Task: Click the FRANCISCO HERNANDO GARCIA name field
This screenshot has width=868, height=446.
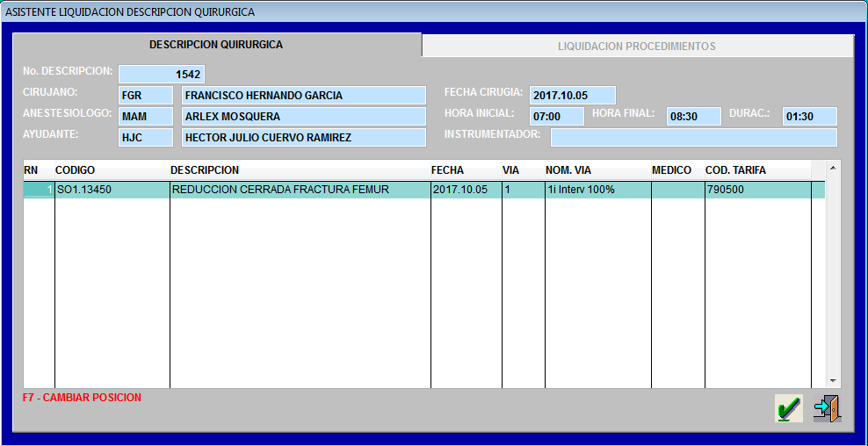Action: click(x=303, y=95)
